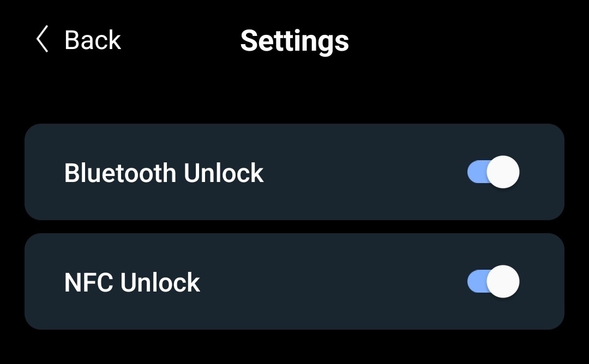Click the word "NFC" in second row
Viewport: 589px width, 364px height.
pyautogui.click(x=88, y=282)
